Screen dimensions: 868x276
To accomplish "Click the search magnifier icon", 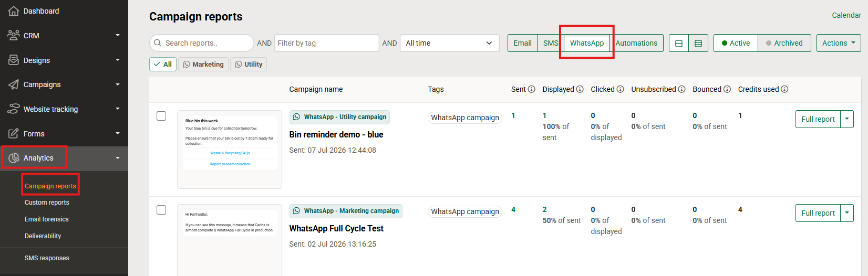I will pyautogui.click(x=158, y=43).
